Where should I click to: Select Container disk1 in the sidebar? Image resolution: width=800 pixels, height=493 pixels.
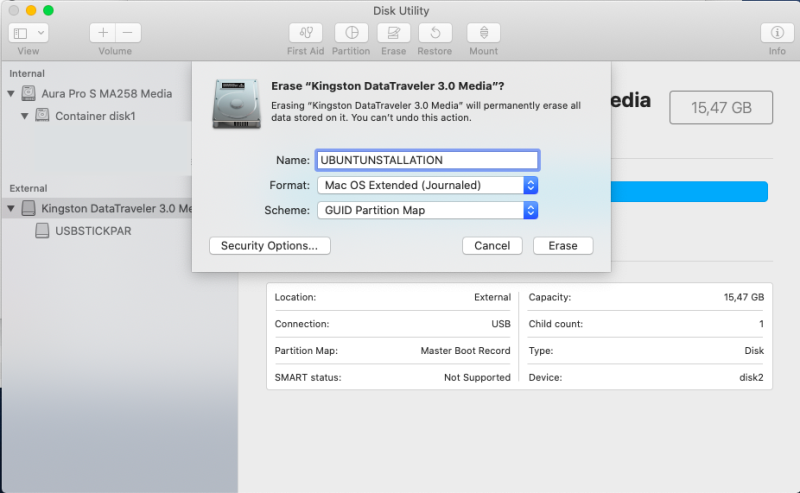(95, 116)
